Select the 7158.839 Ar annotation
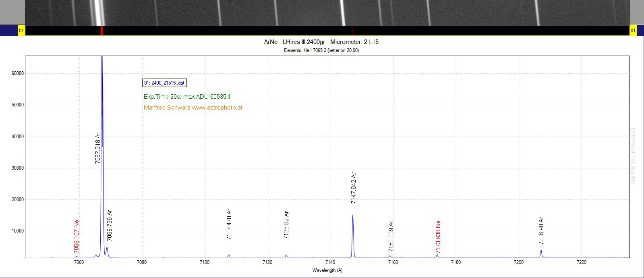Viewport: 644px width, 278px height. point(391,237)
